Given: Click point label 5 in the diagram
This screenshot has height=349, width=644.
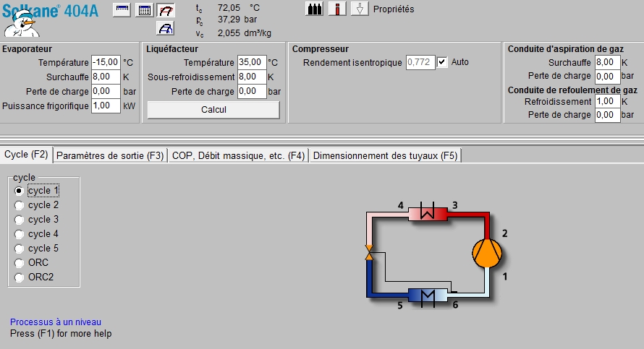Looking at the screenshot, I should click(400, 306).
